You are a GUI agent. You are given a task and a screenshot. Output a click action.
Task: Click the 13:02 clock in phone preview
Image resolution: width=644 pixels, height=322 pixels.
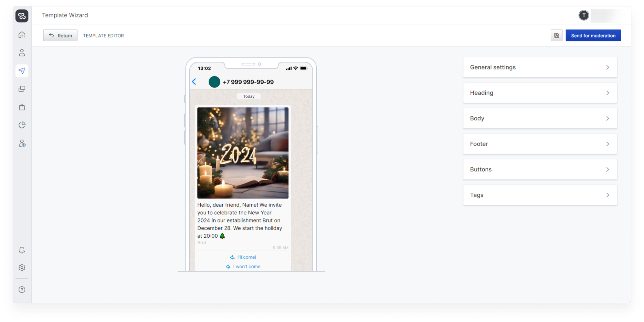(204, 68)
